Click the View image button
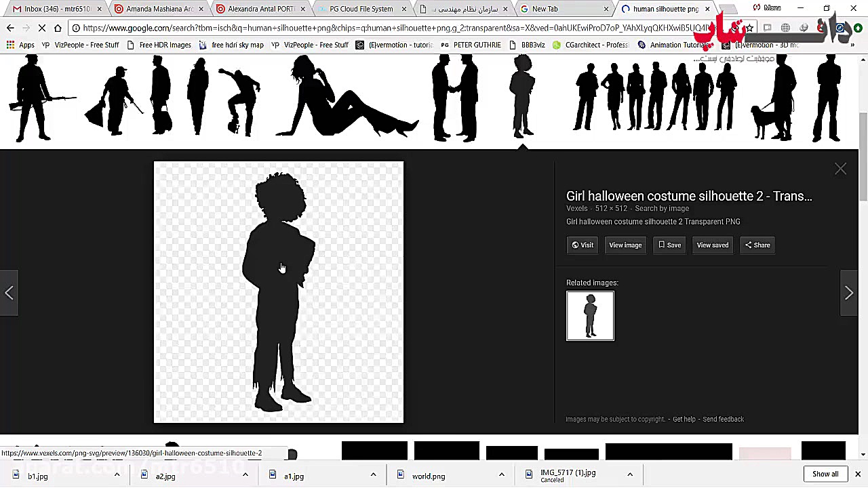 625,245
